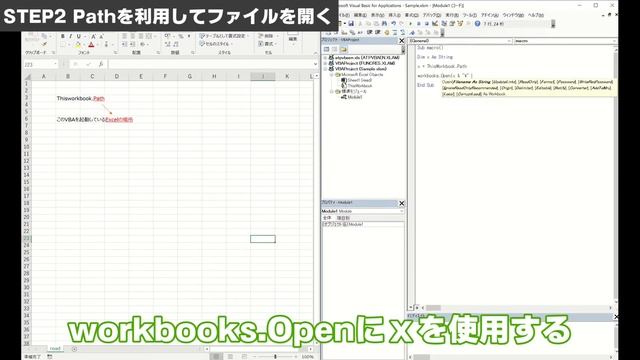The width and height of the screenshot is (640, 360).
Task: Click Break pause icon in VBA toolbar
Action: click(x=418, y=24)
